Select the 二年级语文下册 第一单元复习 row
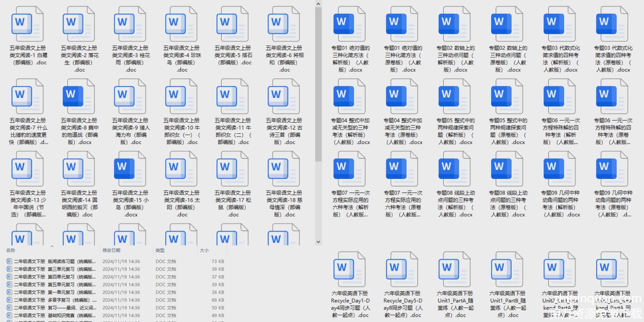Image resolution: width=644 pixels, height=322 pixels. [x=115, y=292]
